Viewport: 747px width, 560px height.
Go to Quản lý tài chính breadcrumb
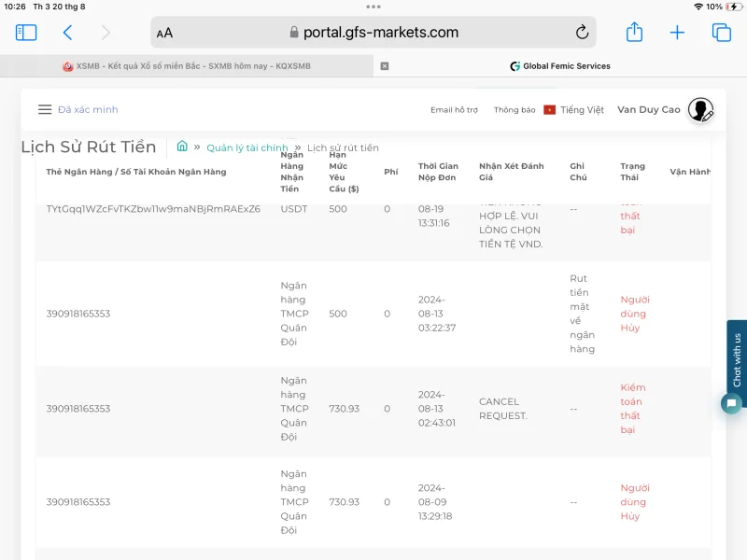(x=247, y=147)
